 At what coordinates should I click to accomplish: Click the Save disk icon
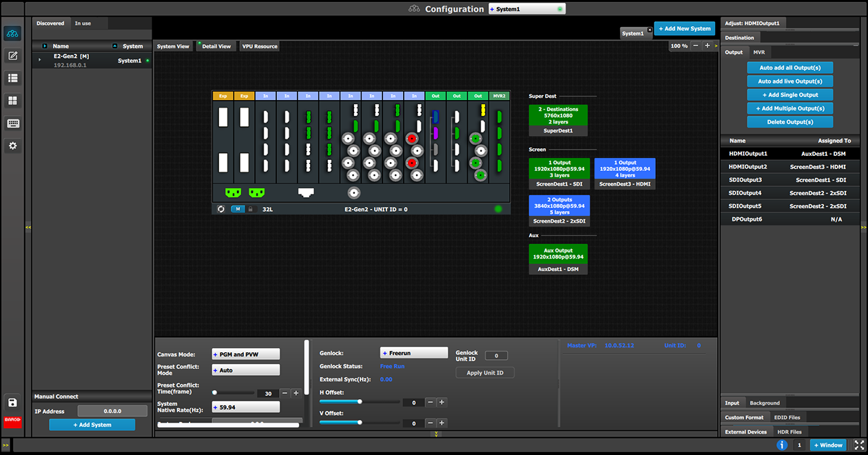pos(12,403)
